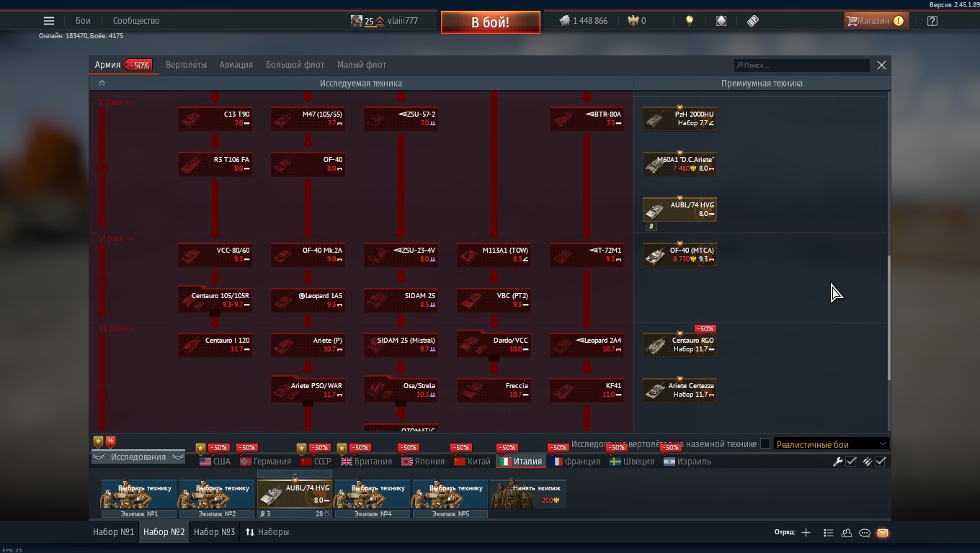Screen dimensions: 980x553
Task: Choose vehicle for Экипаж №1
Action: pos(139,494)
